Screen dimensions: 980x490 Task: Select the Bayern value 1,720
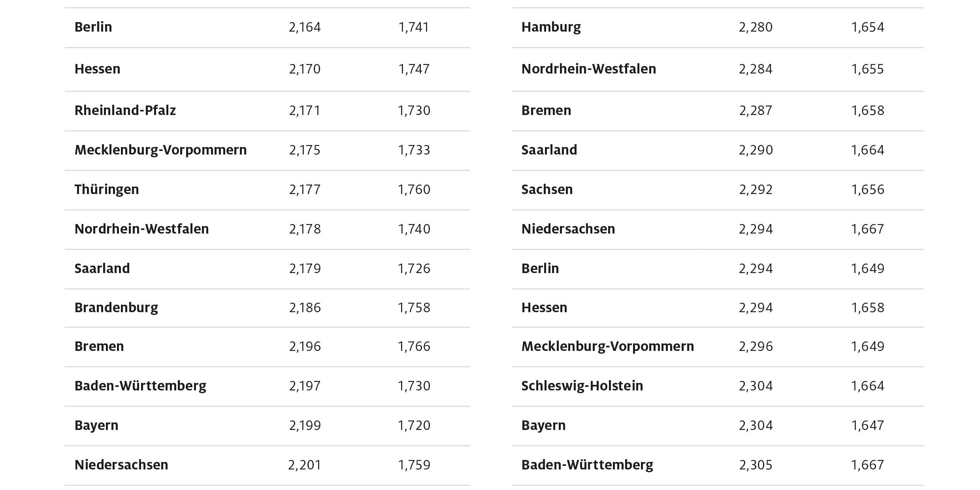[414, 426]
